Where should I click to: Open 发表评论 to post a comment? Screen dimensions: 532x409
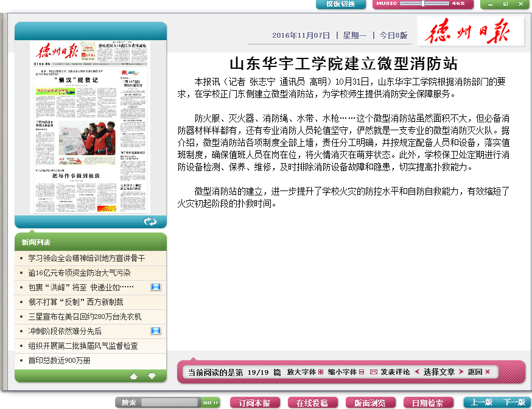pyautogui.click(x=390, y=371)
